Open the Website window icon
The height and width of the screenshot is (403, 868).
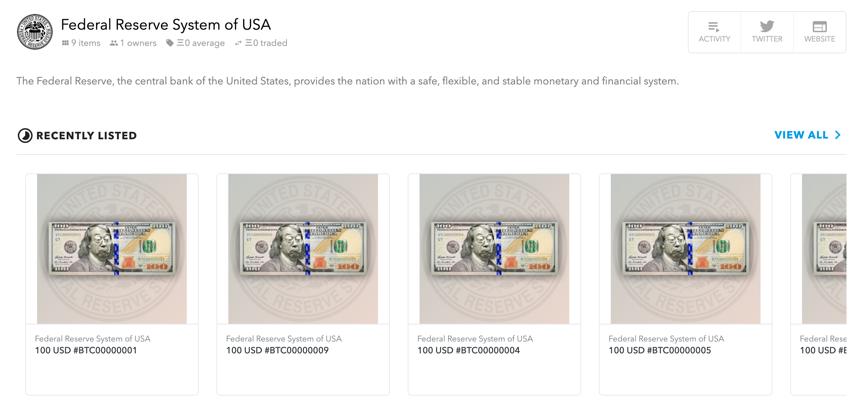click(819, 27)
